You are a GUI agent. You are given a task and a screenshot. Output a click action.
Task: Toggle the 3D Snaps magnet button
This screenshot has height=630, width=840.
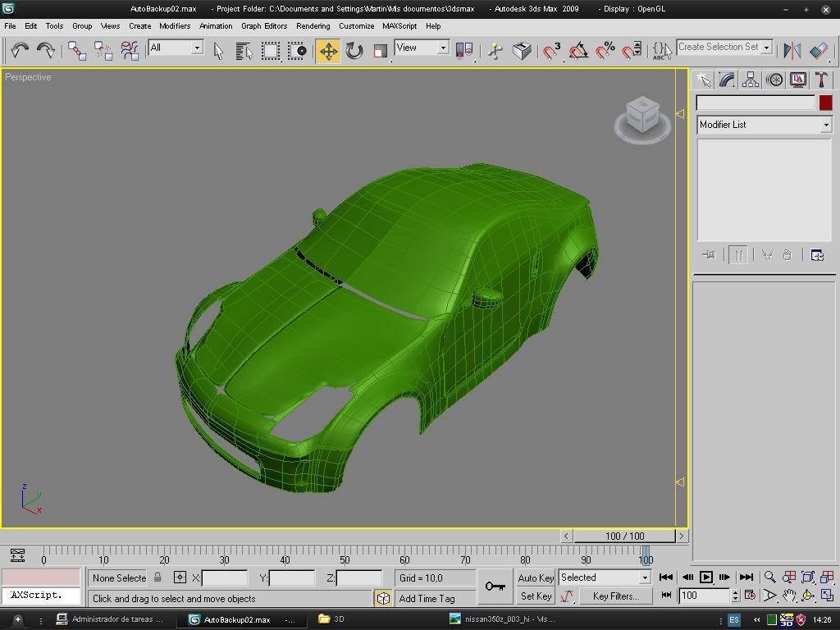tap(552, 51)
